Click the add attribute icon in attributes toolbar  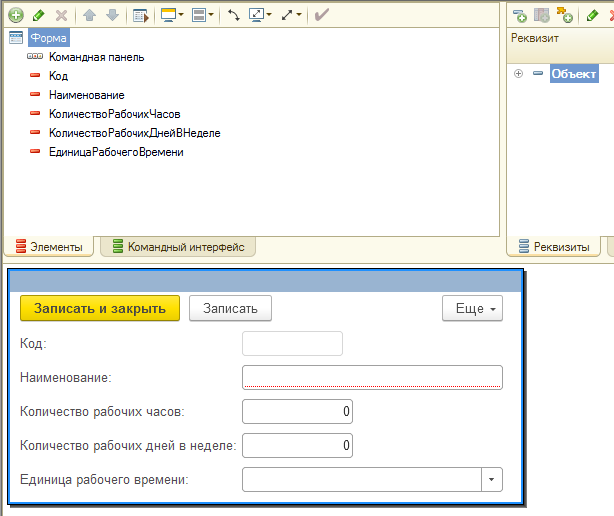(x=519, y=15)
